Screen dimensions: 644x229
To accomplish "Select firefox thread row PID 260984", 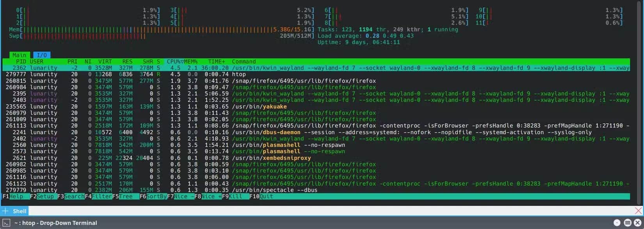I will click(316, 87).
